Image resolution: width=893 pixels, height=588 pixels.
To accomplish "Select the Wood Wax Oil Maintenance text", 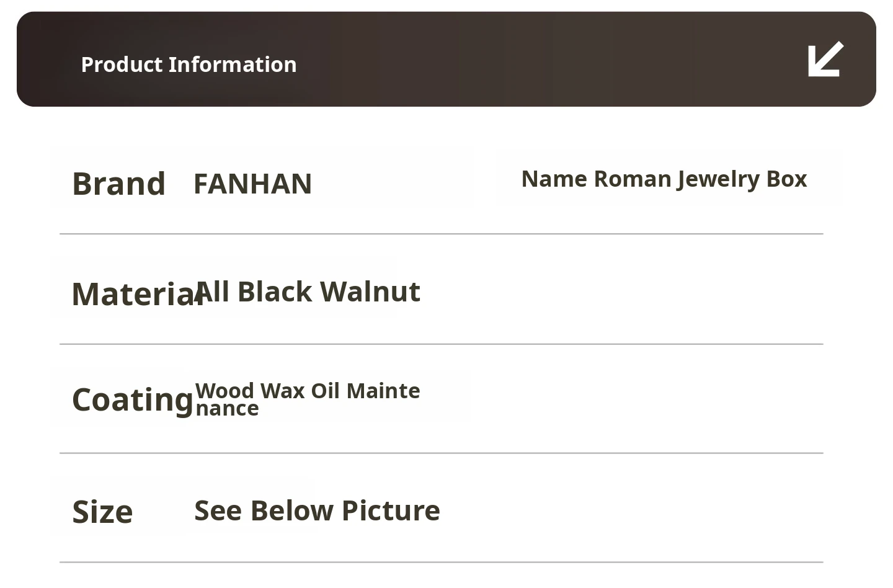I will point(308,399).
